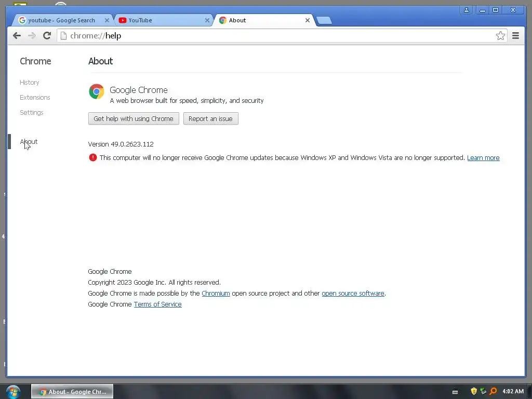
Task: Click Get help with using Chrome
Action: [x=134, y=119]
